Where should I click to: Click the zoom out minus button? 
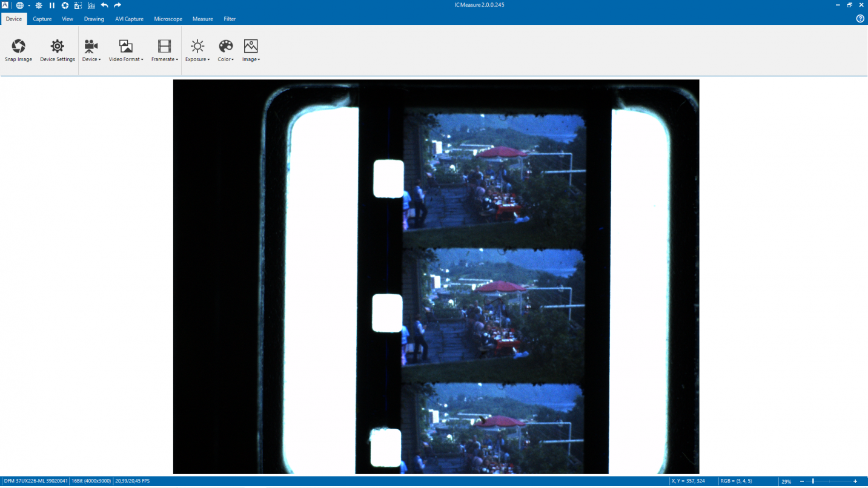point(802,481)
